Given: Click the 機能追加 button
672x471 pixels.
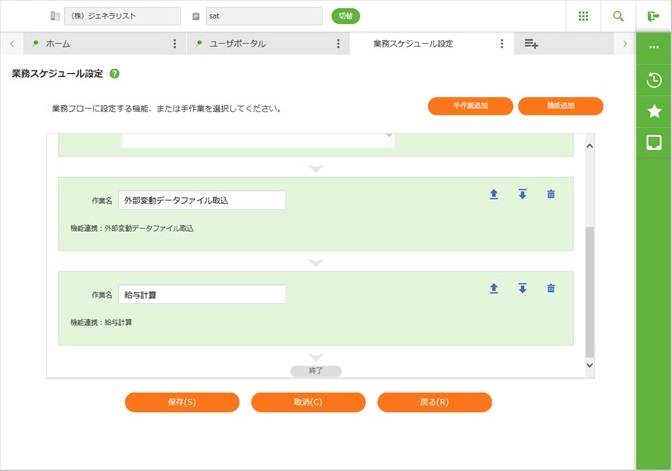Looking at the screenshot, I should click(x=560, y=106).
